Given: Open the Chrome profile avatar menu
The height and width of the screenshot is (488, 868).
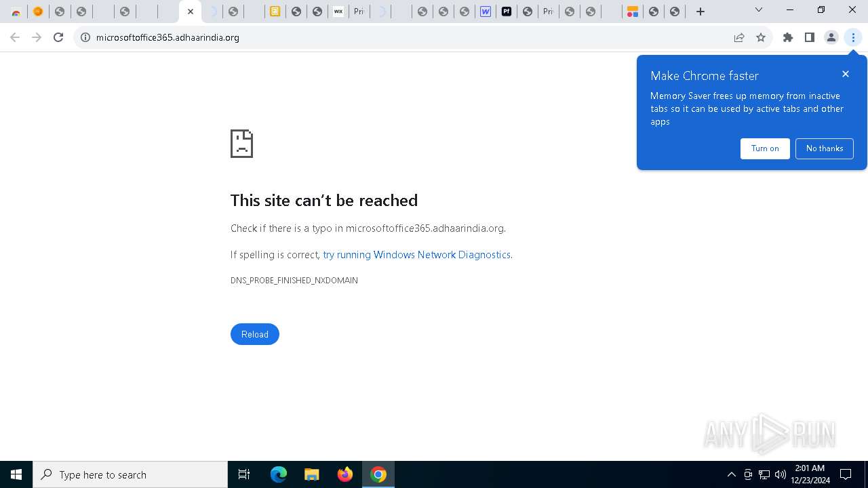Looking at the screenshot, I should tap(831, 37).
